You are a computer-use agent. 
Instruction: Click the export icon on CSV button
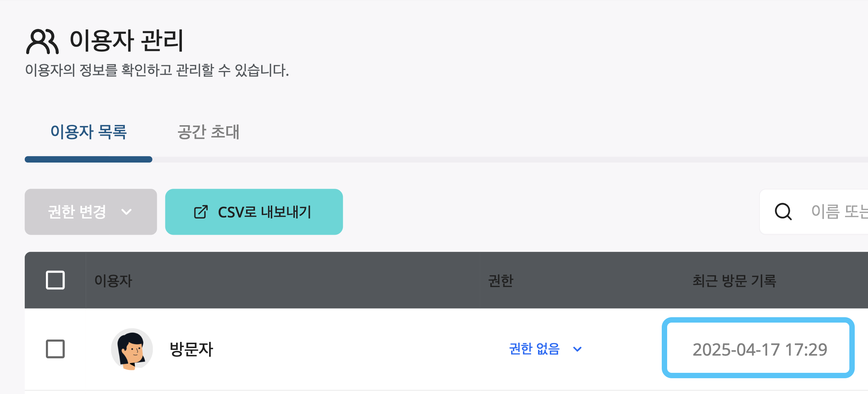click(x=201, y=212)
